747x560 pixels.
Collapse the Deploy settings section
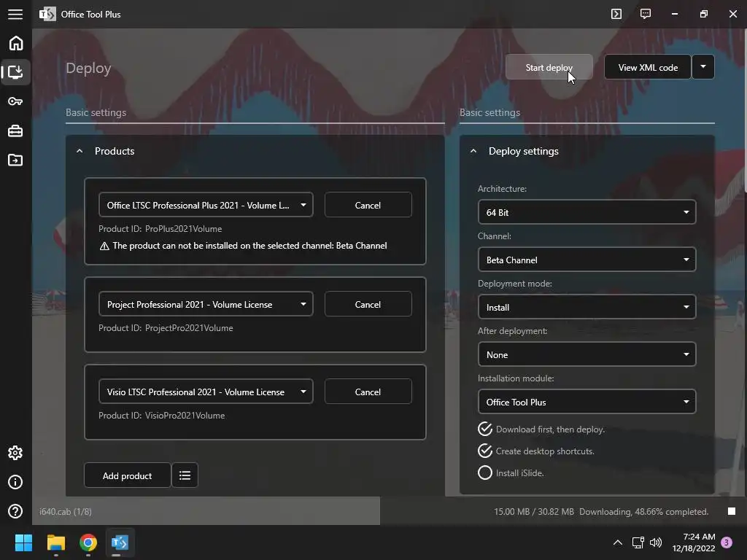(x=473, y=151)
